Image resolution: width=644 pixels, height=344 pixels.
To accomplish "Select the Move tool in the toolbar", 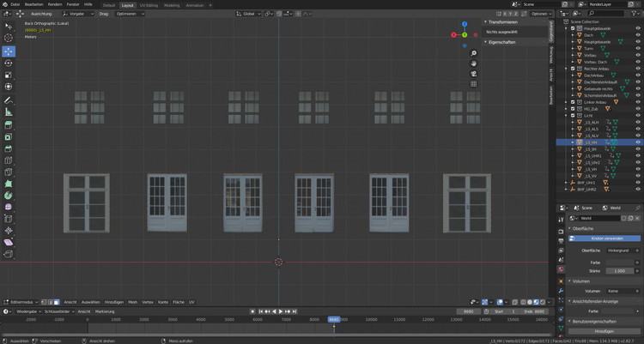I will click(9, 51).
